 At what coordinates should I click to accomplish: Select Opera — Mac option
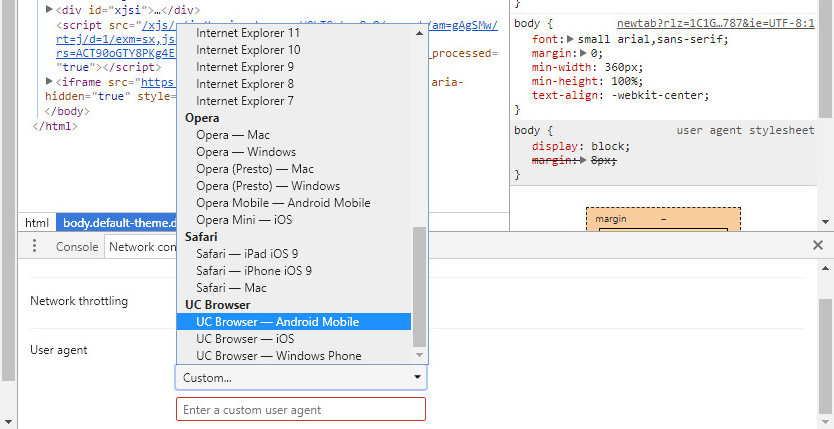294,135
